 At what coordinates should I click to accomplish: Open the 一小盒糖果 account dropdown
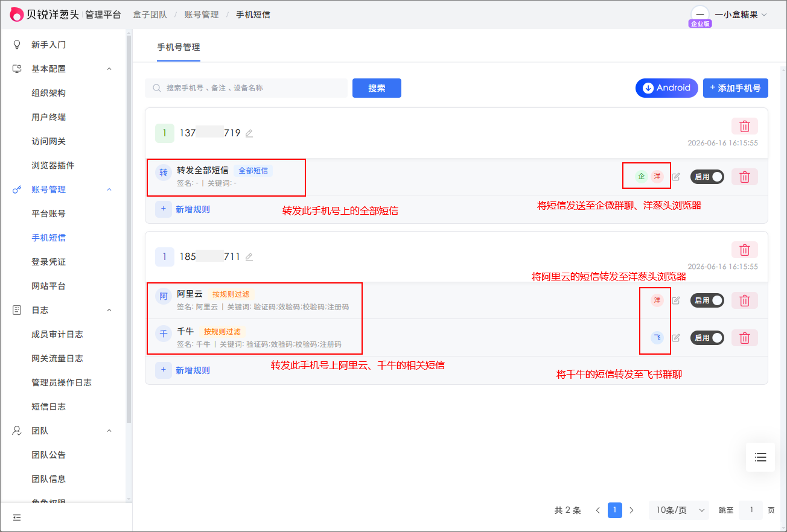click(741, 14)
